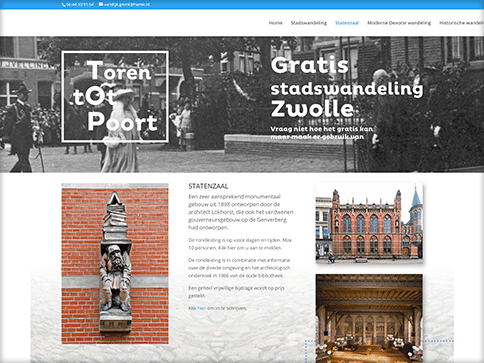Screen dimensions: 484x363
Task: Click the envelope email icon
Action: [101, 5]
